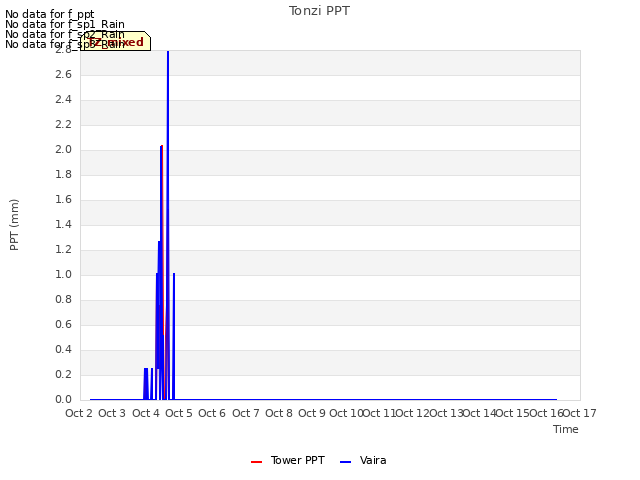Click the Tower PPT legend entry
Image resolution: width=640 pixels, height=480 pixels.
288,460
